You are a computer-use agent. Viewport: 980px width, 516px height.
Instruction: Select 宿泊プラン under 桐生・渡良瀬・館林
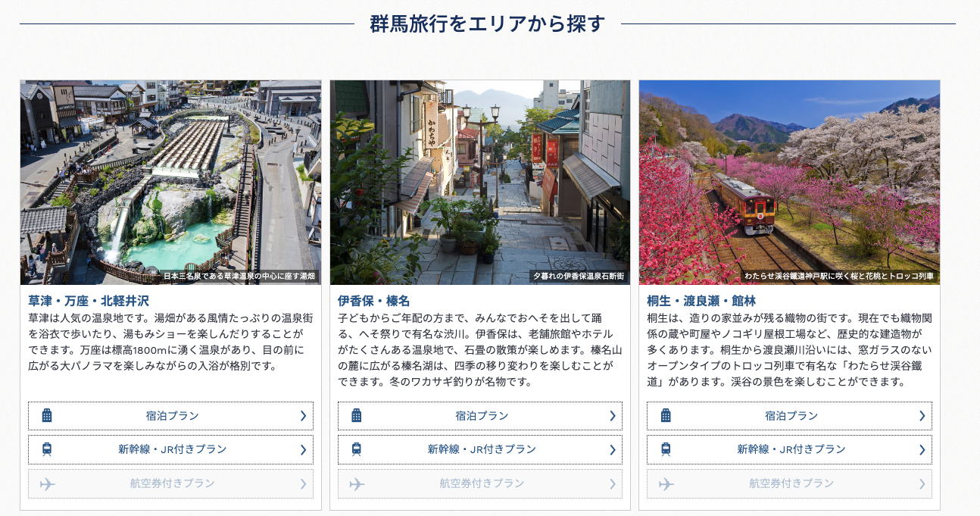[790, 416]
